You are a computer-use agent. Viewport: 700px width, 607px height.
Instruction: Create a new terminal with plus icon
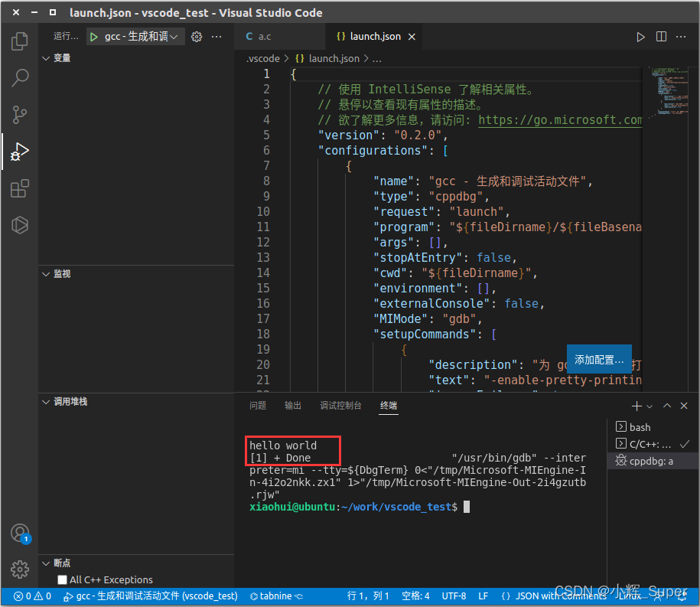pyautogui.click(x=637, y=406)
